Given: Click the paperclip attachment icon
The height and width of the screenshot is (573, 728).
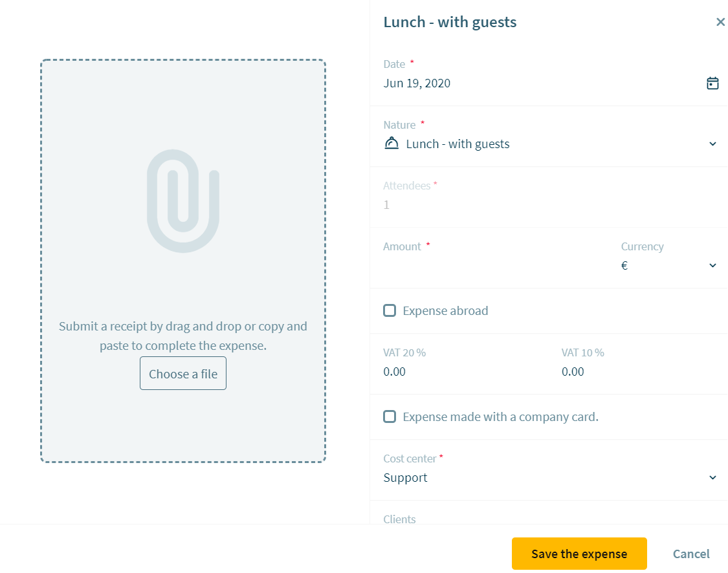Looking at the screenshot, I should (x=183, y=201).
